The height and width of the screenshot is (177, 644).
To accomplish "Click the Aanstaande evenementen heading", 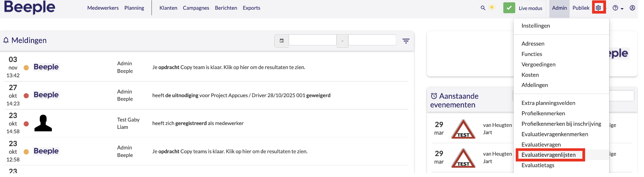I will (454, 100).
